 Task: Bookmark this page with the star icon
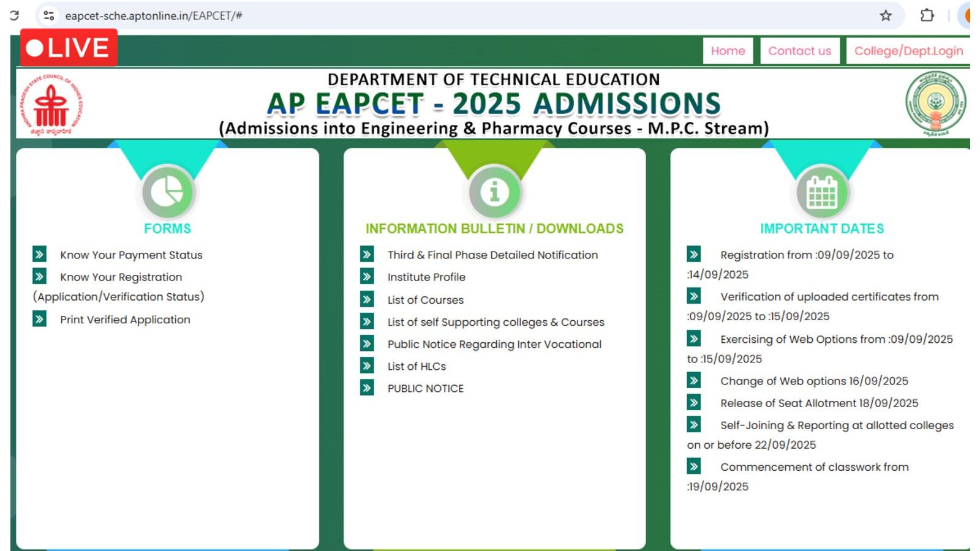coord(886,16)
